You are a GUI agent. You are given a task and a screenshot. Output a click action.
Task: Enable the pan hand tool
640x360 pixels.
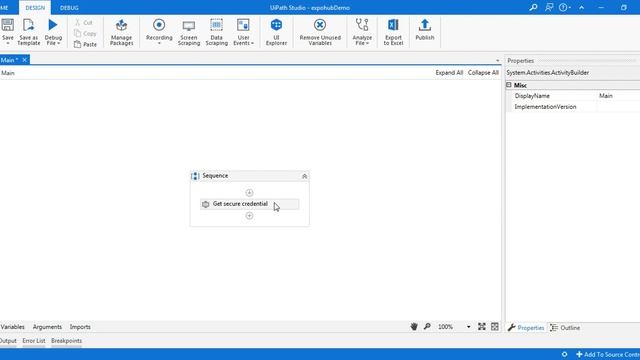click(414, 327)
